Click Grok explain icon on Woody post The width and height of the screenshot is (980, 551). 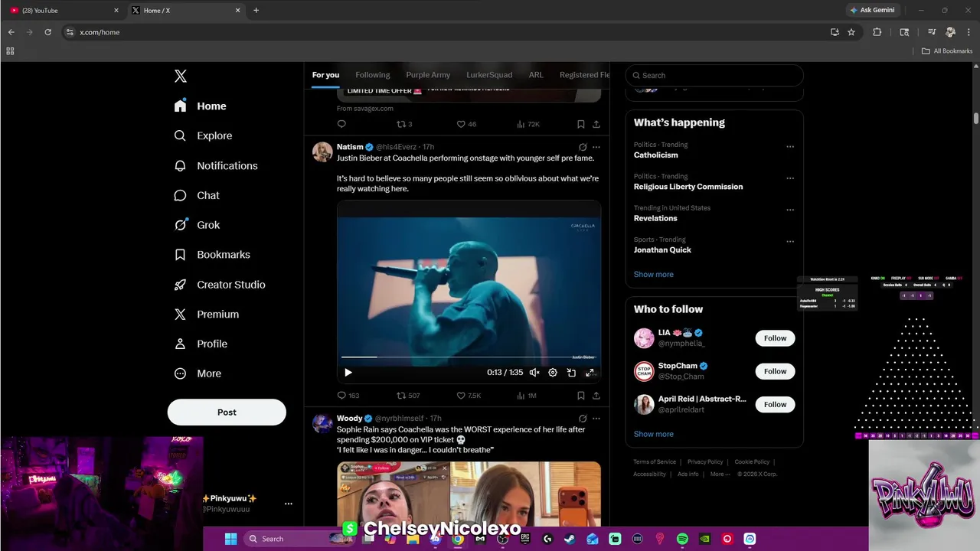pos(583,419)
